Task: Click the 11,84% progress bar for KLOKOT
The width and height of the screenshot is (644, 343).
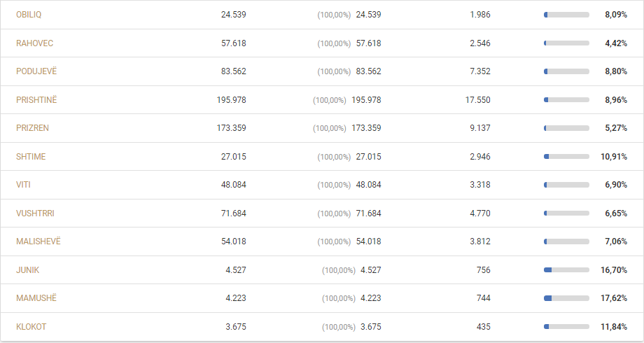Action: tap(566, 327)
